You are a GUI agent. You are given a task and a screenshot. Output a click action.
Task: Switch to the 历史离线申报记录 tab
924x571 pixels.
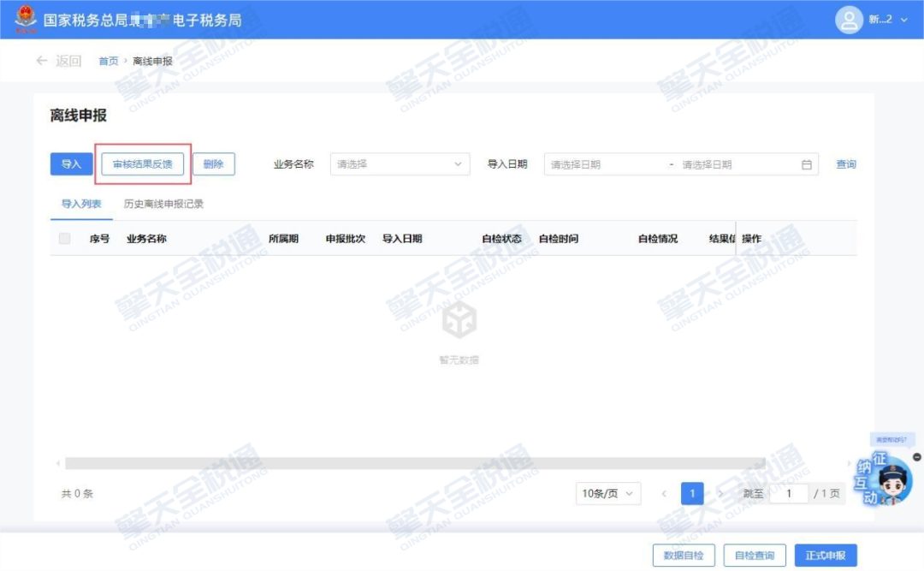click(163, 205)
